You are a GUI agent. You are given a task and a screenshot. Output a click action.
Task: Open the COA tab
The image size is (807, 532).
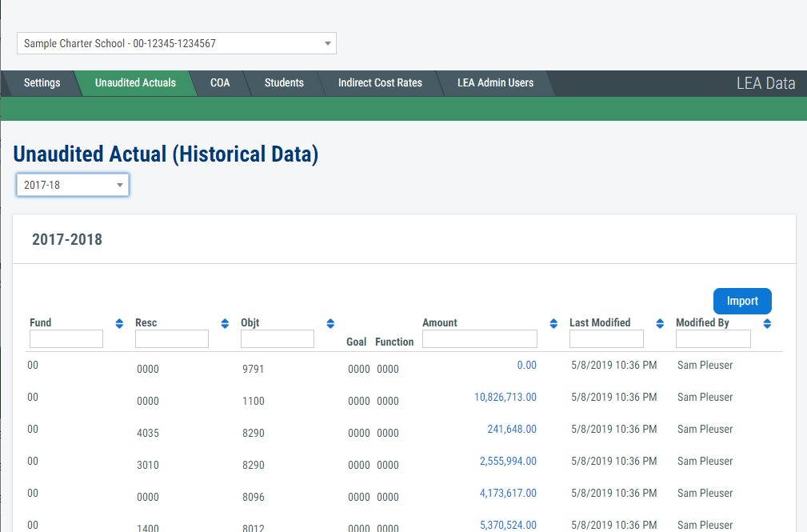pos(220,83)
